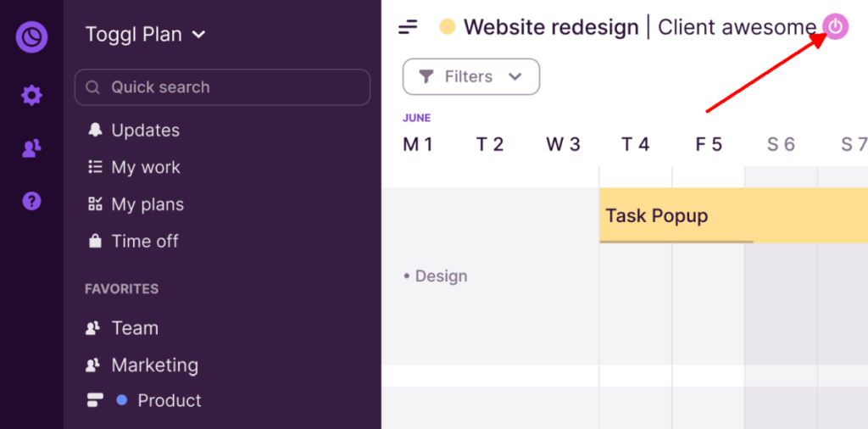Open the Task Popup task bar
868x429 pixels.
tap(733, 215)
